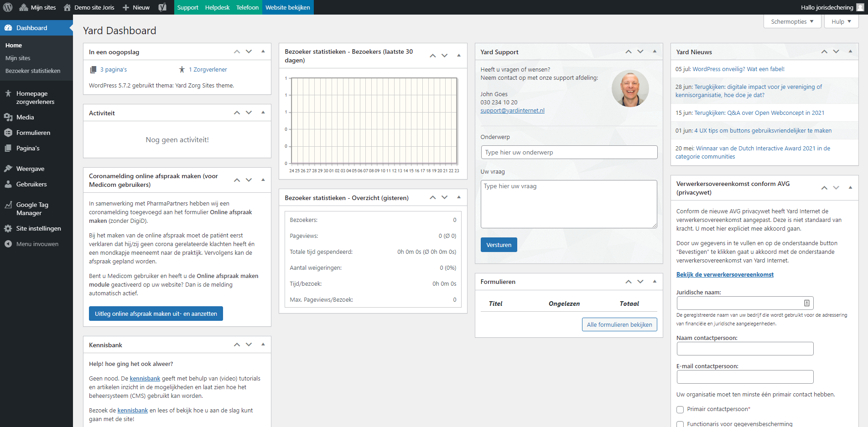Collapse the Coronamelding panel

click(263, 180)
